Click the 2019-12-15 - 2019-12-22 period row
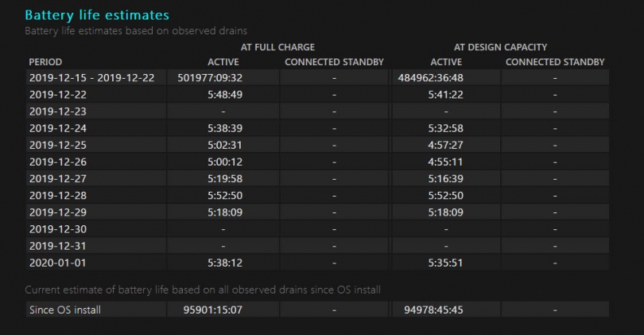 pyautogui.click(x=91, y=78)
